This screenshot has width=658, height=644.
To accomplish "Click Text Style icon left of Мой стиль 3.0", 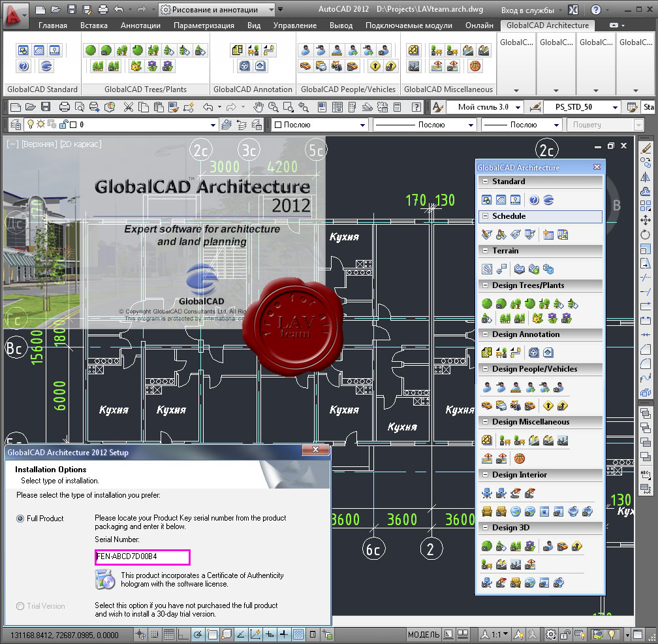I will point(437,107).
